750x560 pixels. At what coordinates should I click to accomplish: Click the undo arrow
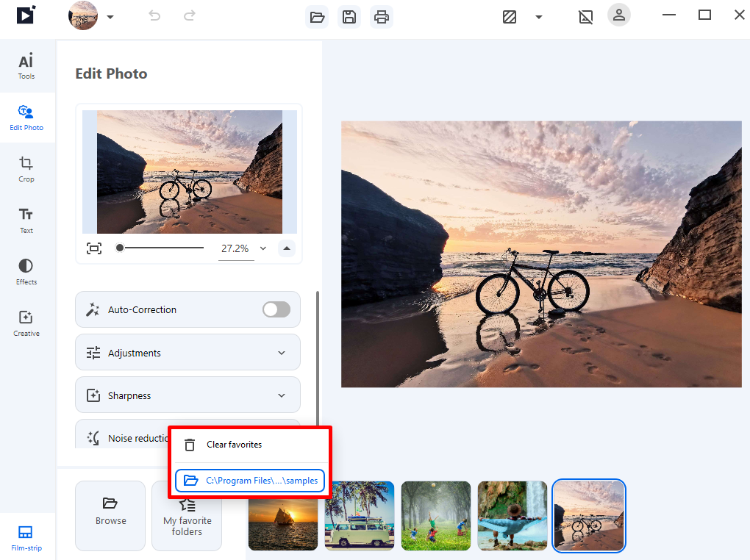(x=154, y=15)
